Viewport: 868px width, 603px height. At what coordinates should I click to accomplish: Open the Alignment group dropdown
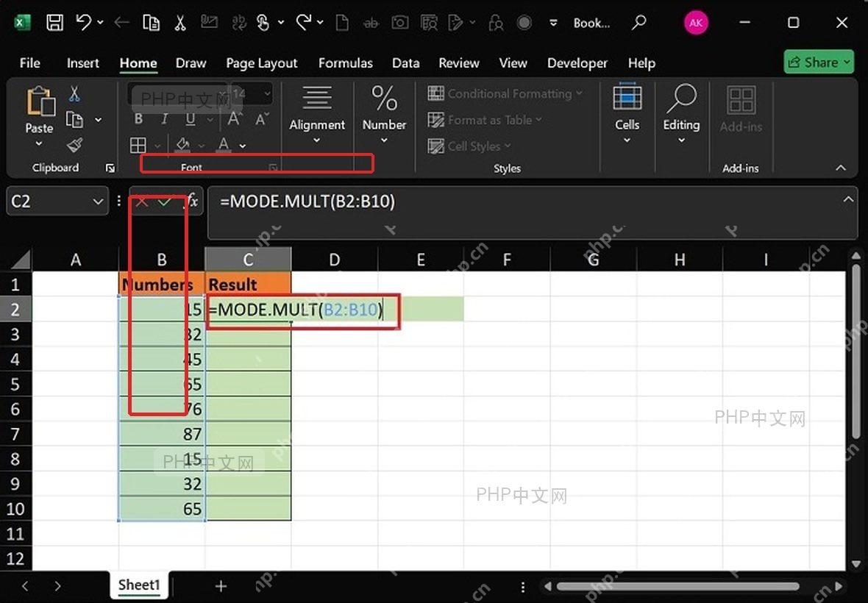[316, 140]
